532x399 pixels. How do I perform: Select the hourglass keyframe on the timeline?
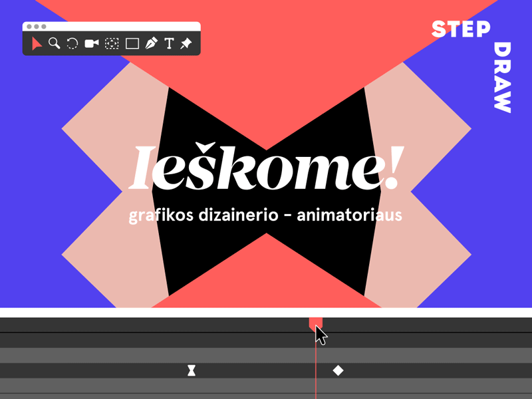[x=192, y=370]
